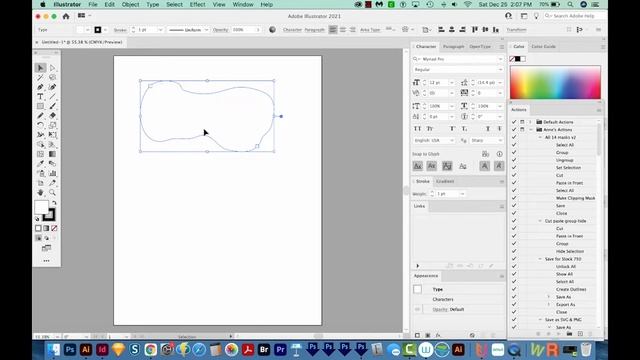The width and height of the screenshot is (640, 360).
Task: Open the 12 pt font size dropdown
Action: pos(452,82)
